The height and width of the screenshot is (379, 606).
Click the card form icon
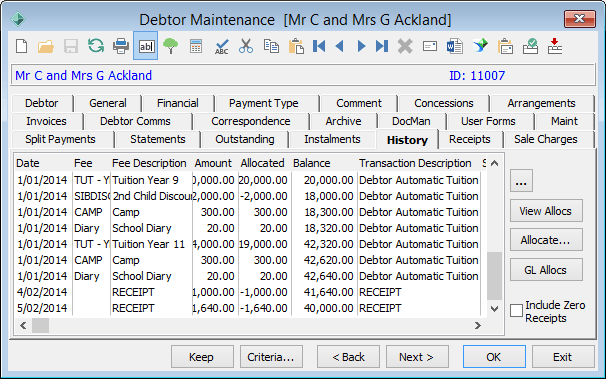pyautogui.click(x=430, y=46)
